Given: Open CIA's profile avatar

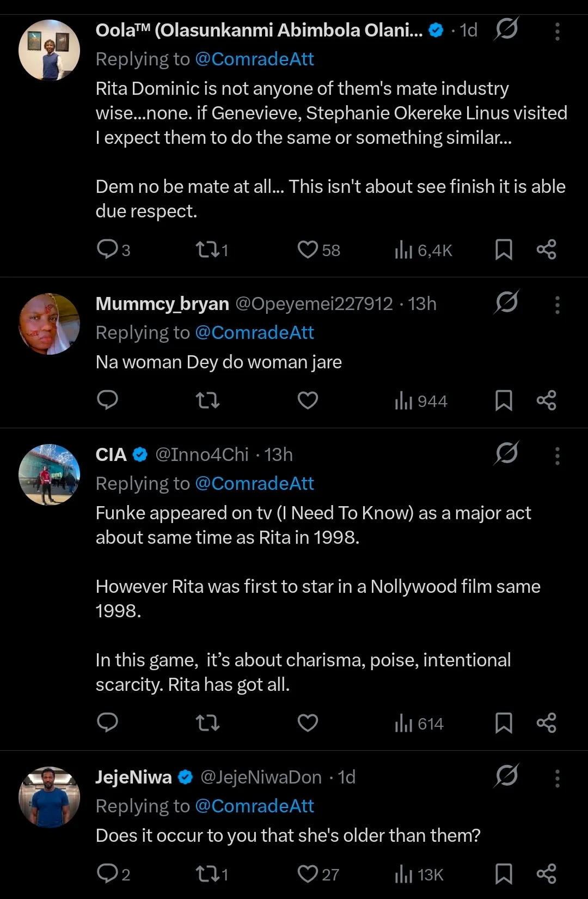Looking at the screenshot, I should [50, 475].
